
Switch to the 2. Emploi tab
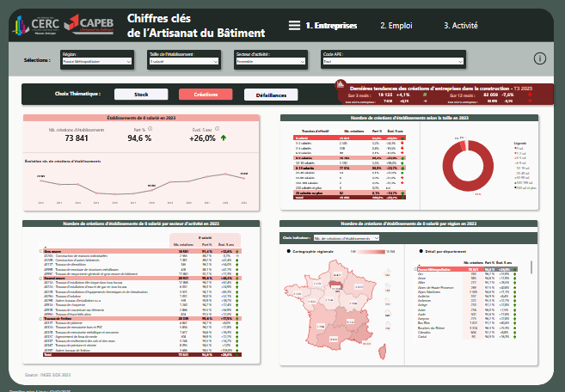pyautogui.click(x=396, y=26)
